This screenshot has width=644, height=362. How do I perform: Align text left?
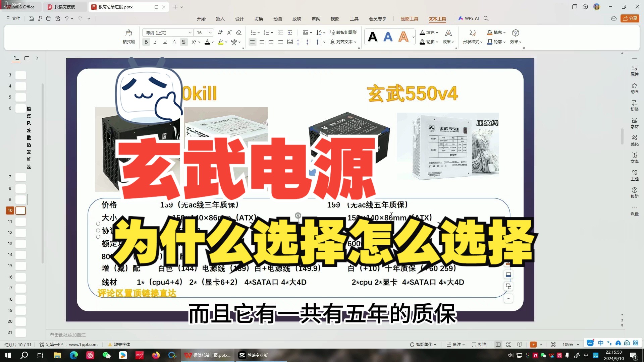(252, 42)
